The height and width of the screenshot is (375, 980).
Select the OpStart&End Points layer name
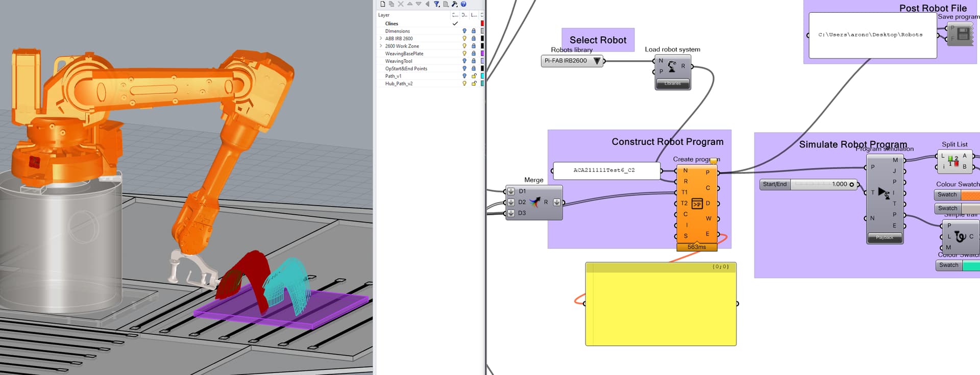click(406, 68)
